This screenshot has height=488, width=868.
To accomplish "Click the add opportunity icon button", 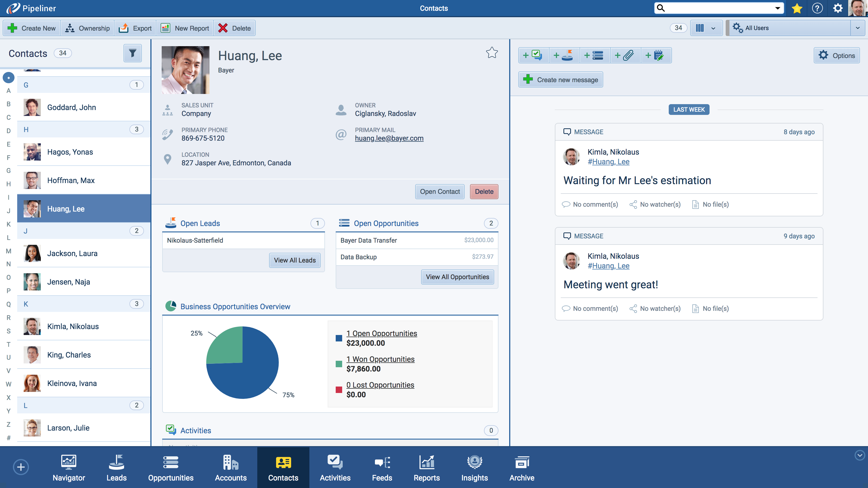I will 595,55.
